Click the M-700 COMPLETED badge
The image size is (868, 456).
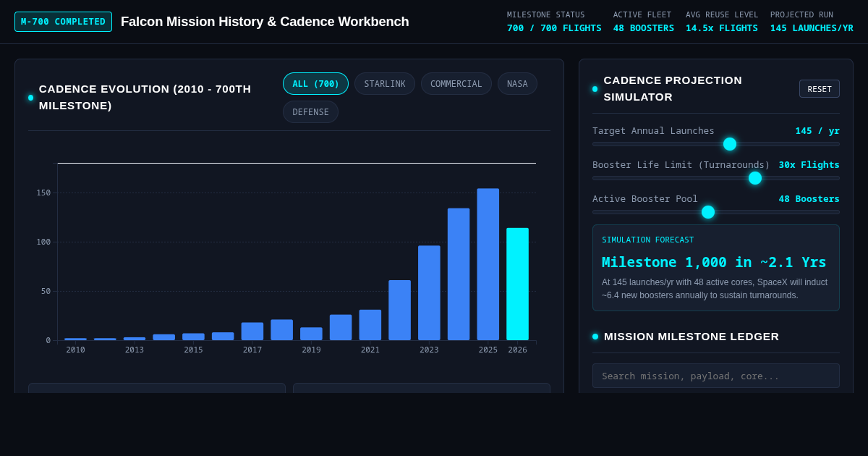point(63,22)
